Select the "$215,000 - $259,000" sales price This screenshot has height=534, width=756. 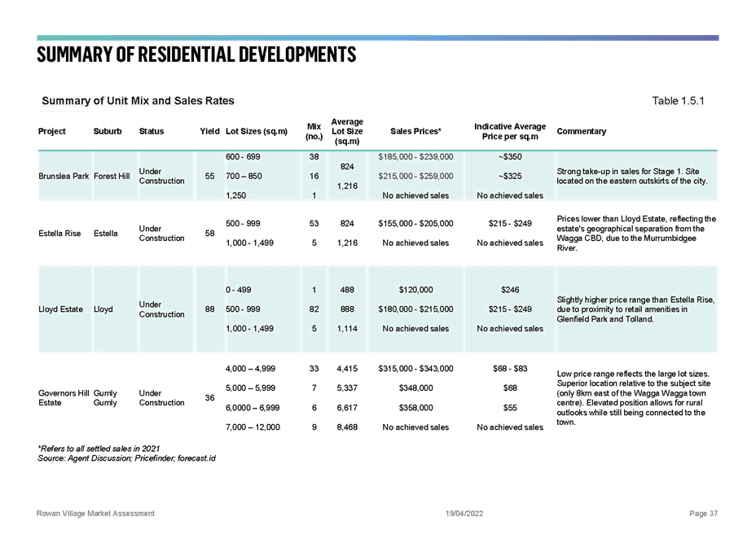(x=415, y=177)
